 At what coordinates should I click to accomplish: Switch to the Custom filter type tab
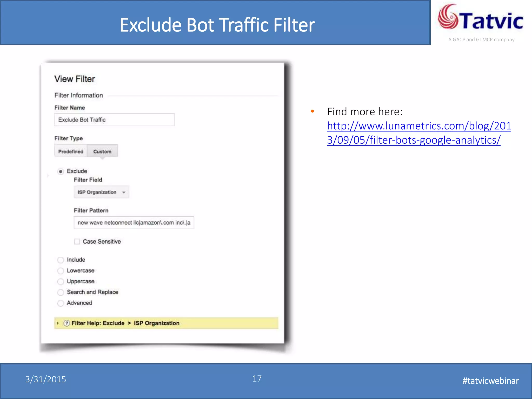(x=102, y=151)
